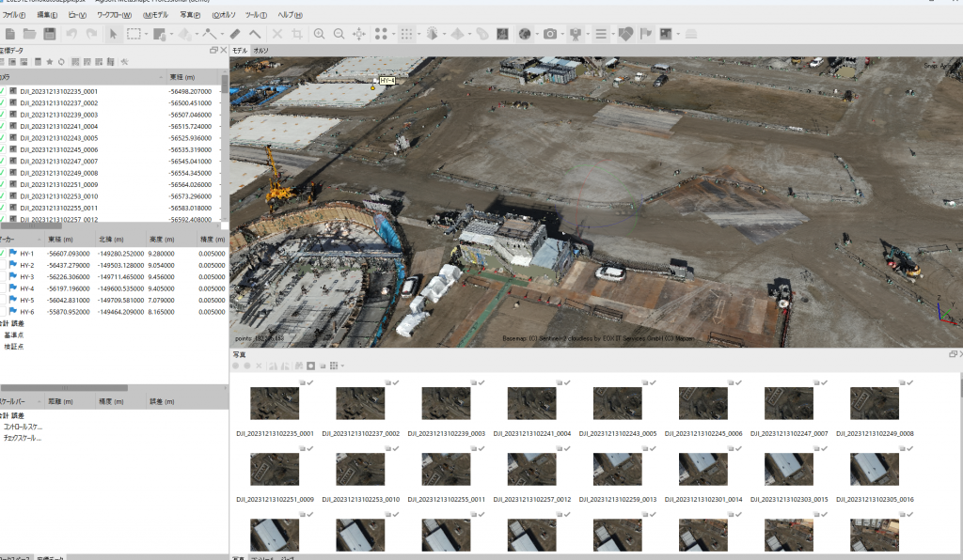Click the marker table horizontal scrollbar
The height and width of the screenshot is (560, 963).
[64, 388]
